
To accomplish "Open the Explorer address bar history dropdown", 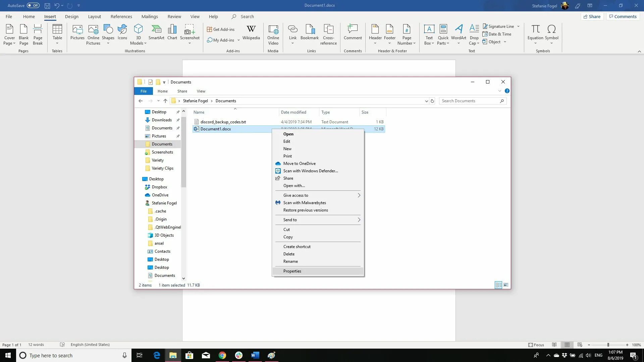I will 426,101.
